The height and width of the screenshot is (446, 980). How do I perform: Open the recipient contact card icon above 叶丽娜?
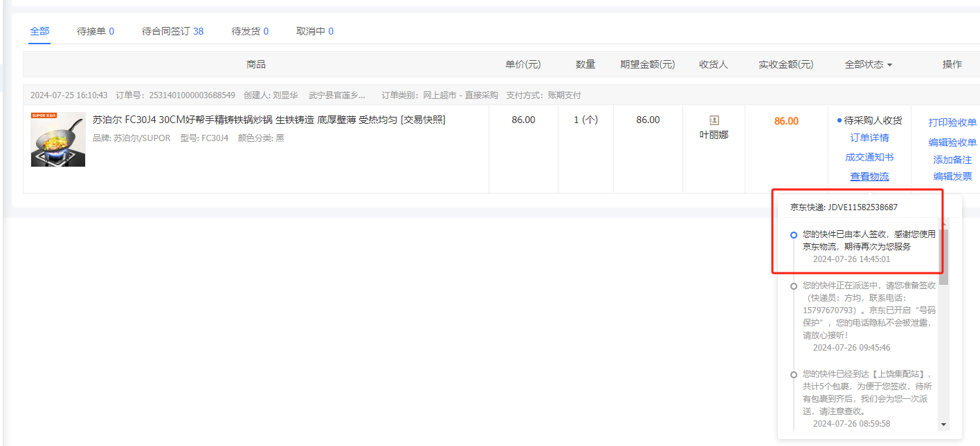(x=714, y=120)
